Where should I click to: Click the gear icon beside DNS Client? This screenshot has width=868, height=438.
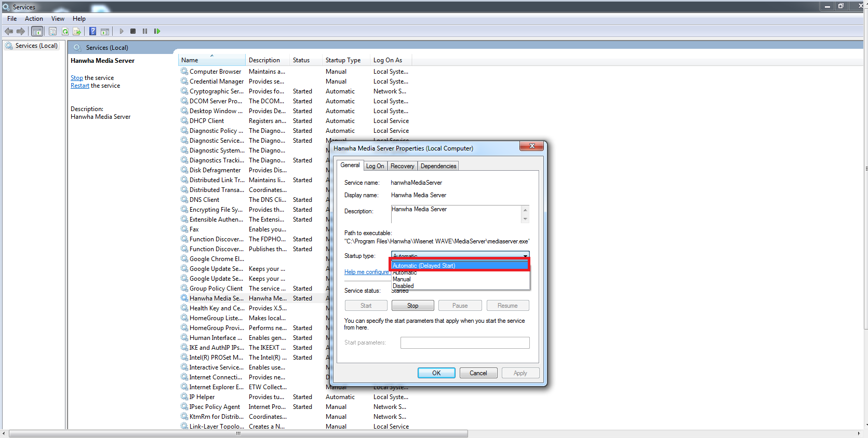(x=184, y=199)
